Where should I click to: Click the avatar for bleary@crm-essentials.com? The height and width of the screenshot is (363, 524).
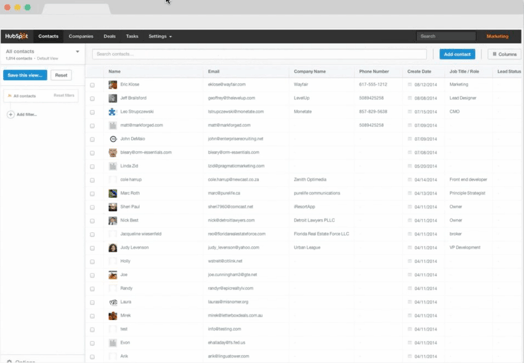pos(113,153)
